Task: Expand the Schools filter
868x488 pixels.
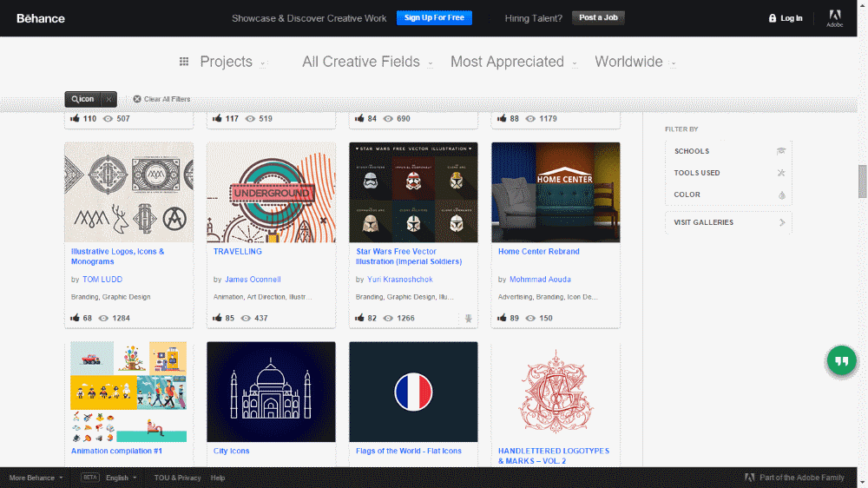Action: coord(728,151)
